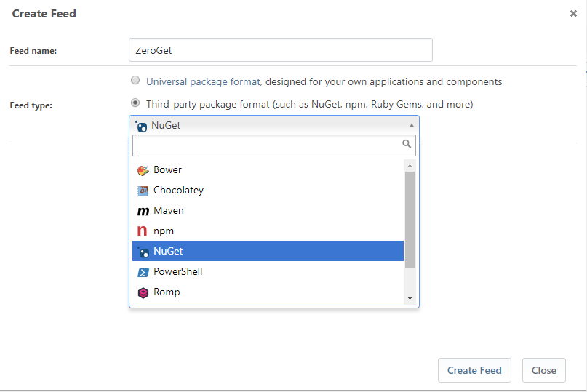The height and width of the screenshot is (392, 587).
Task: Click the Feed name field containing ZeroGet
Action: [x=281, y=49]
